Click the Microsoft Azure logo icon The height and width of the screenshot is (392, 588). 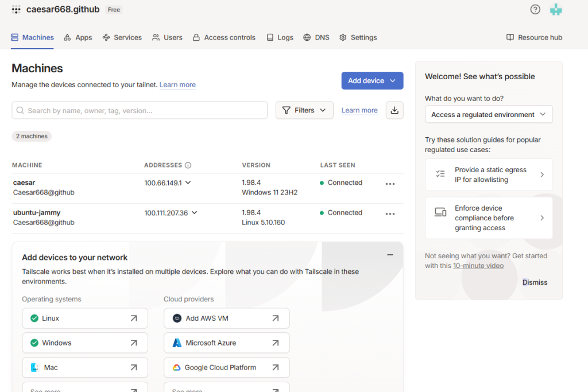tap(177, 343)
